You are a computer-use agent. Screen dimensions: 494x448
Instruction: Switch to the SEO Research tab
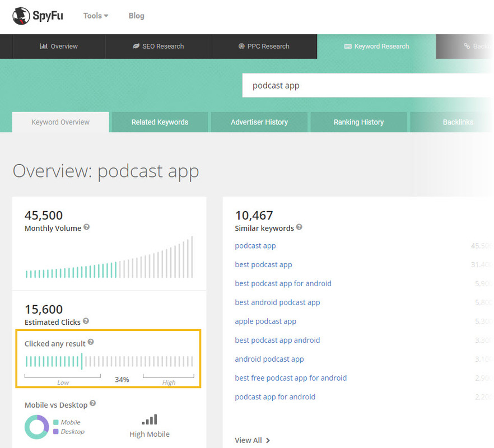(159, 46)
